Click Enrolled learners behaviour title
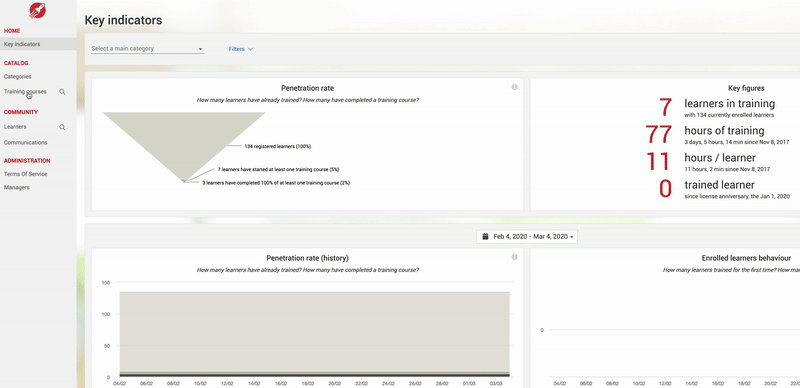 coord(746,258)
